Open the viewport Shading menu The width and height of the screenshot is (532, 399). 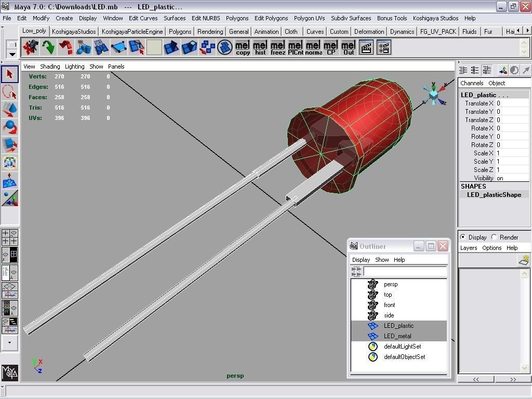point(50,66)
